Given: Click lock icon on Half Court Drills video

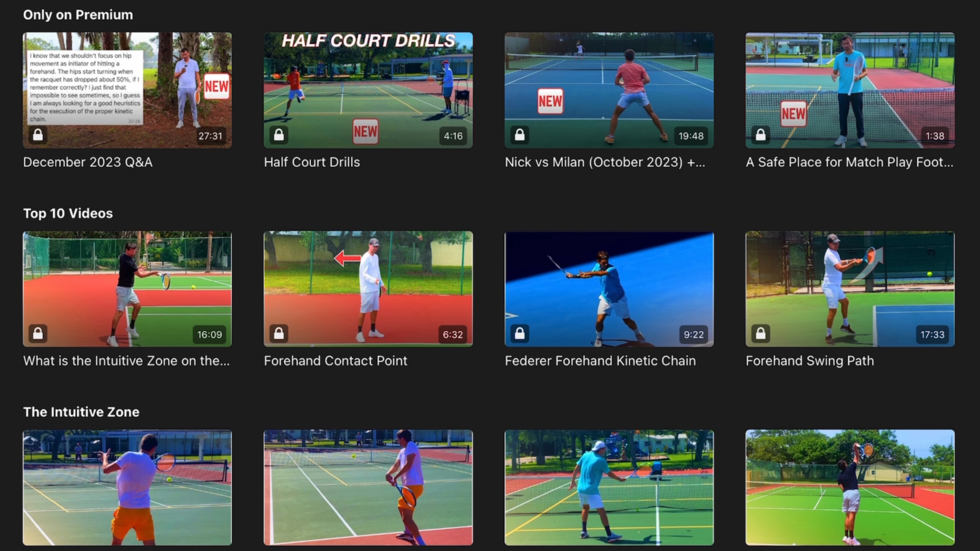Looking at the screenshot, I should (279, 135).
